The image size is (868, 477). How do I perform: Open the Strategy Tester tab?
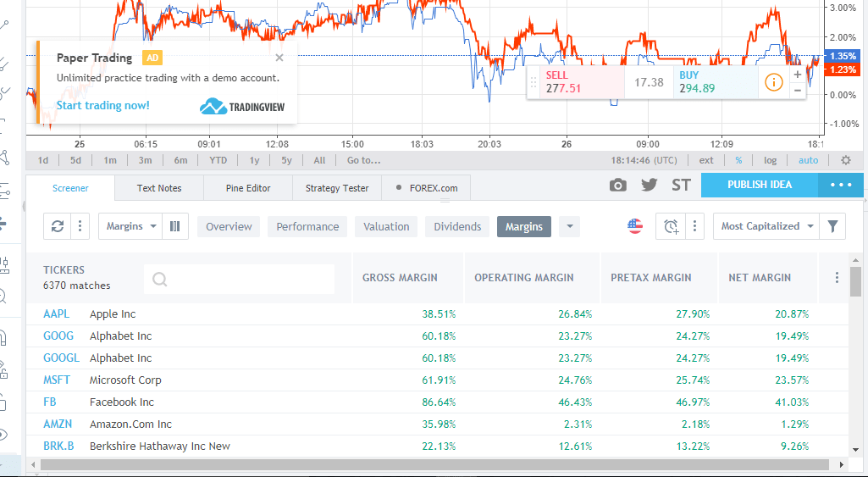337,188
